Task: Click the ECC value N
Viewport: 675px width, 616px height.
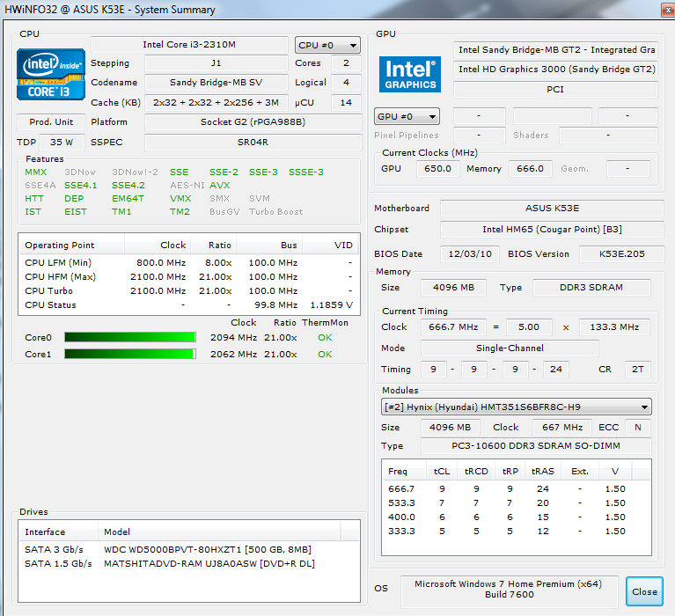Action: click(x=637, y=428)
